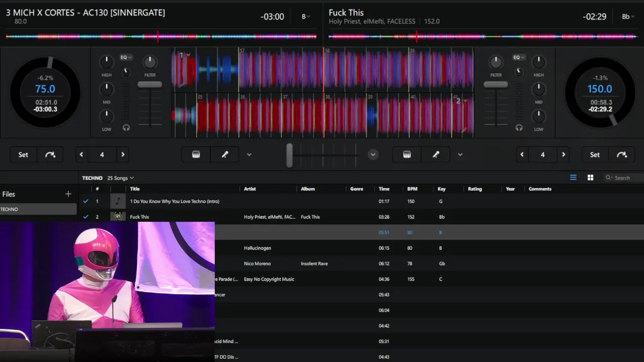Increase right deck loop size arrow
This screenshot has height=362, width=644.
(563, 154)
